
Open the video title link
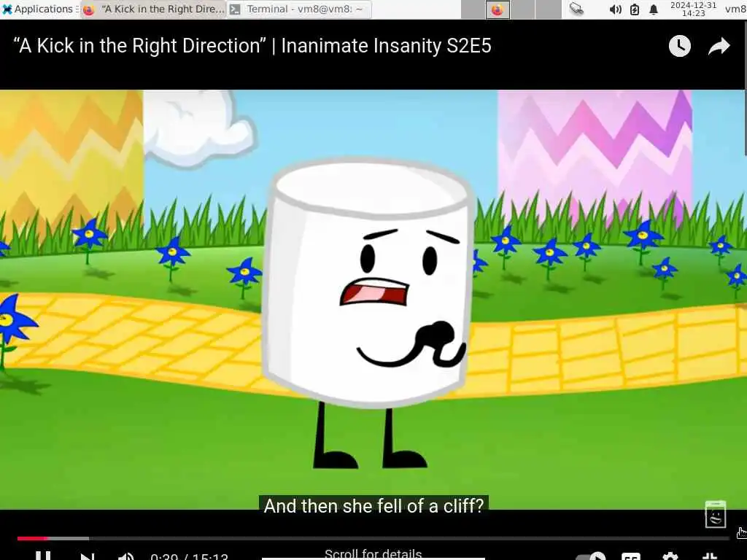pyautogui.click(x=252, y=46)
